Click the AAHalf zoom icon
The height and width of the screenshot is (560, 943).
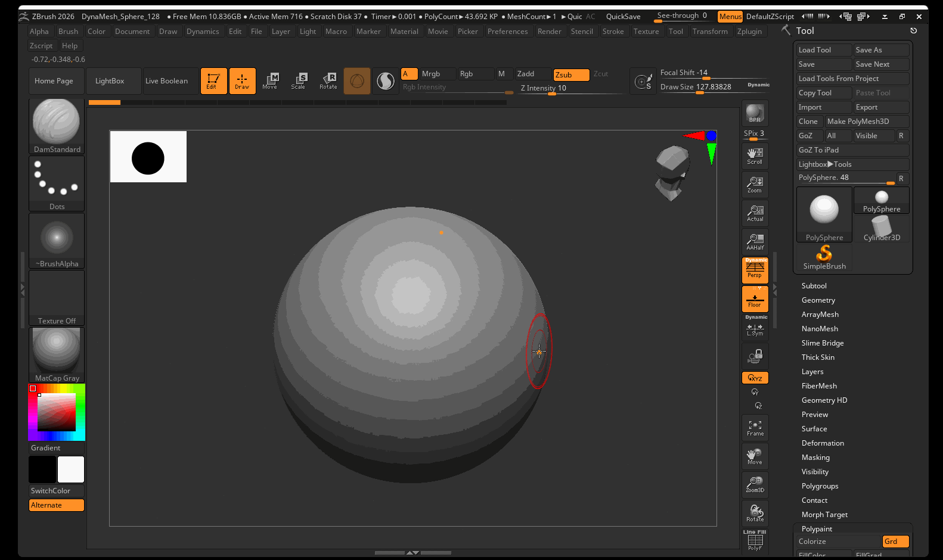[755, 242]
